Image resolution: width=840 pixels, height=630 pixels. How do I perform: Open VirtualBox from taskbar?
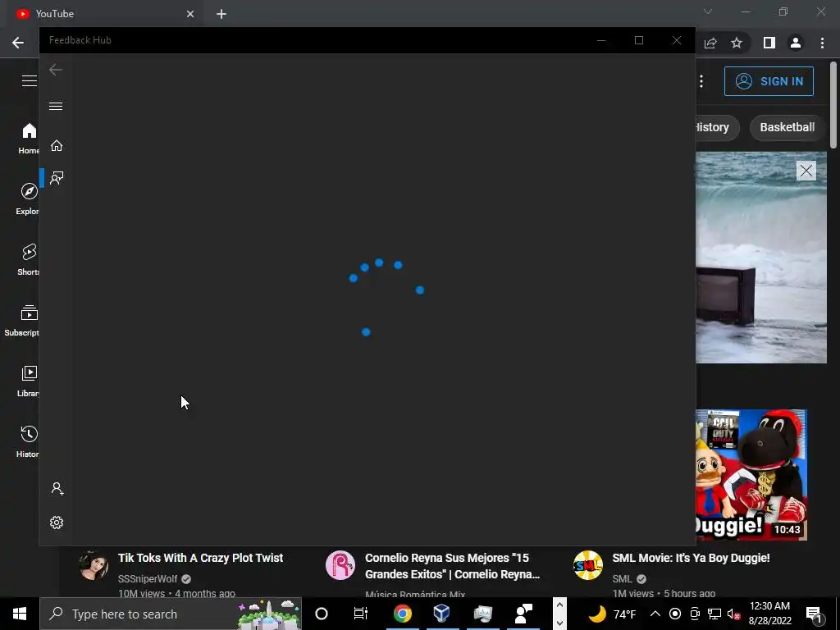(x=441, y=614)
